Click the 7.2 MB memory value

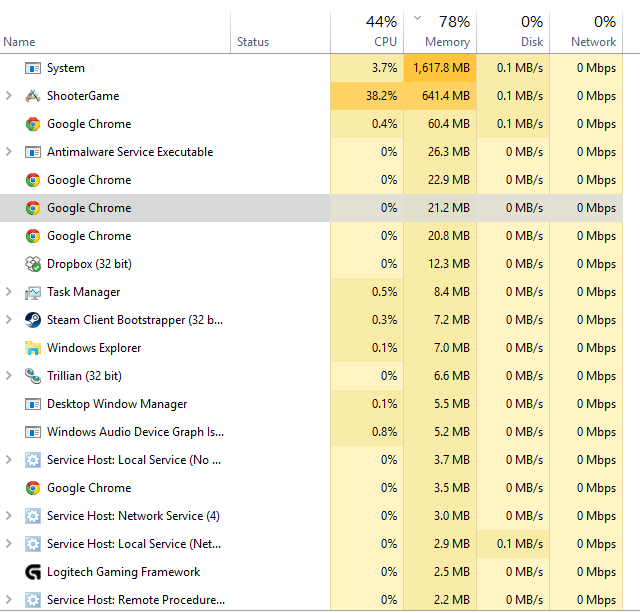[451, 320]
